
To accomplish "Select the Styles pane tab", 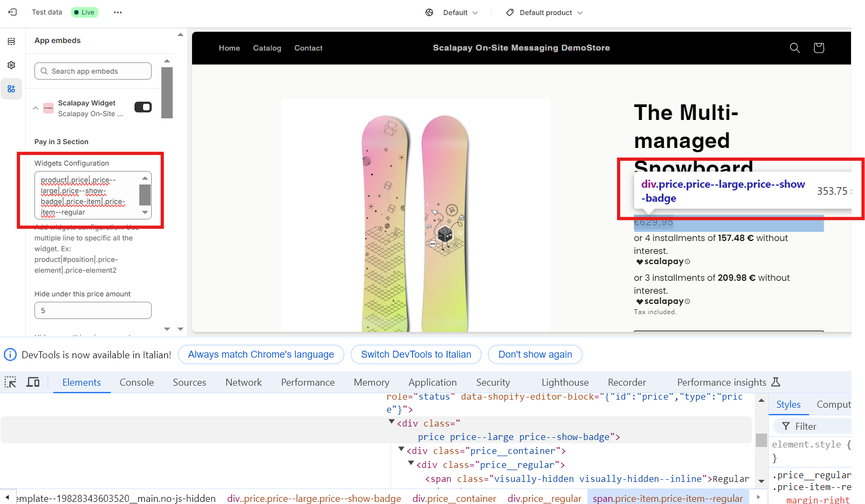I will 789,404.
